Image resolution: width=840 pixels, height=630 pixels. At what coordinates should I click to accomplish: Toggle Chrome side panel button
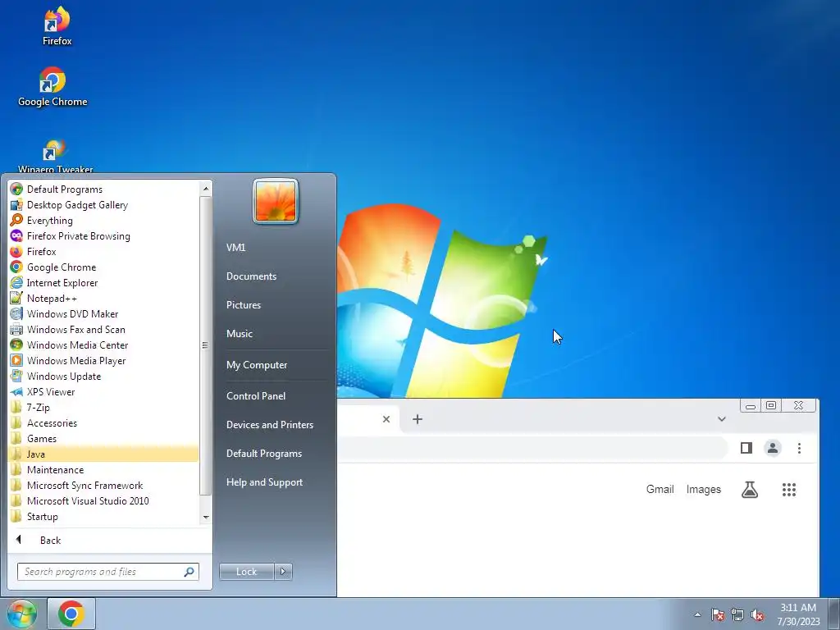tap(746, 448)
